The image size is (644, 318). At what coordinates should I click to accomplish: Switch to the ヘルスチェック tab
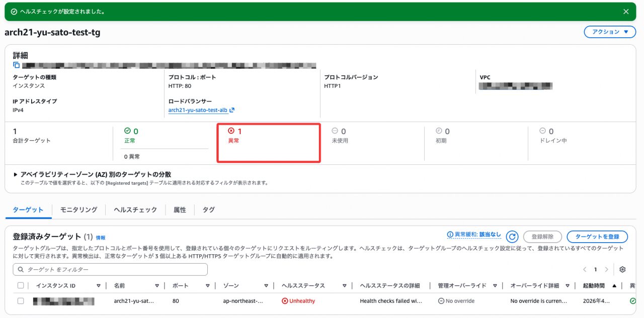[135, 210]
